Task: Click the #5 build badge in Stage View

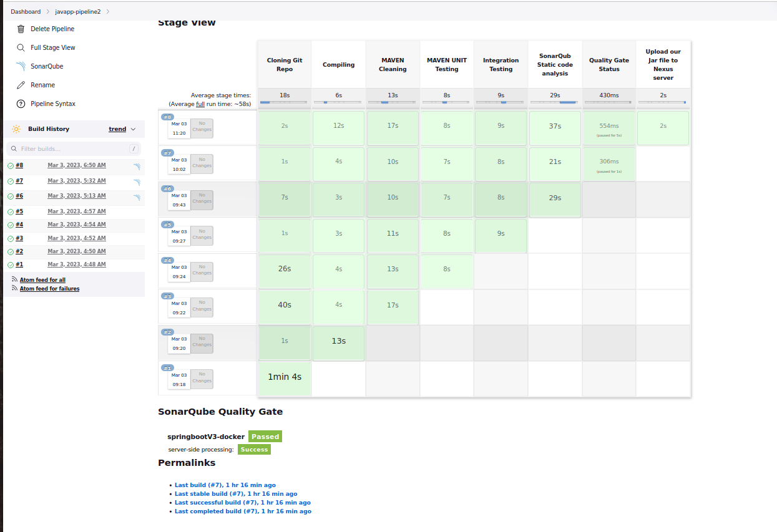Action: 167,225
